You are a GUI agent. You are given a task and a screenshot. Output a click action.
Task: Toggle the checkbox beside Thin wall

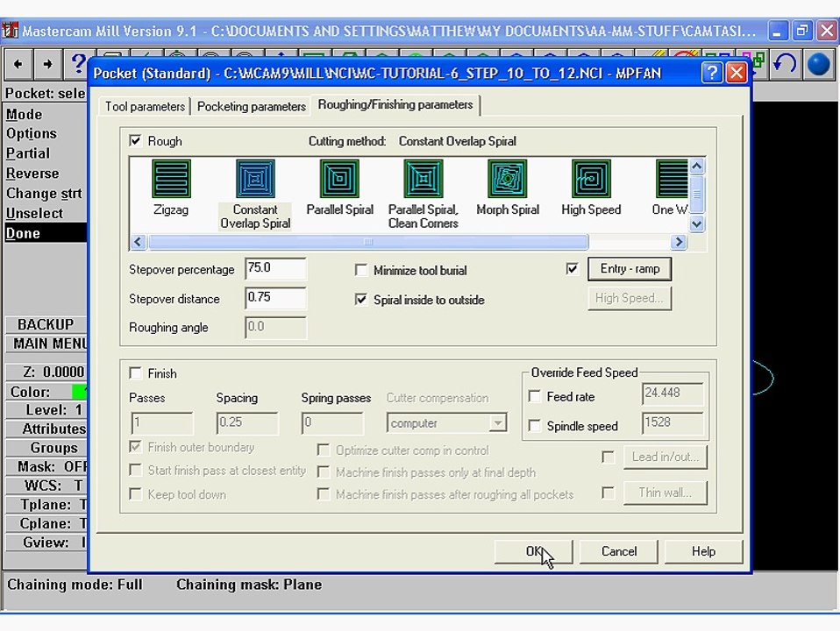click(x=608, y=493)
